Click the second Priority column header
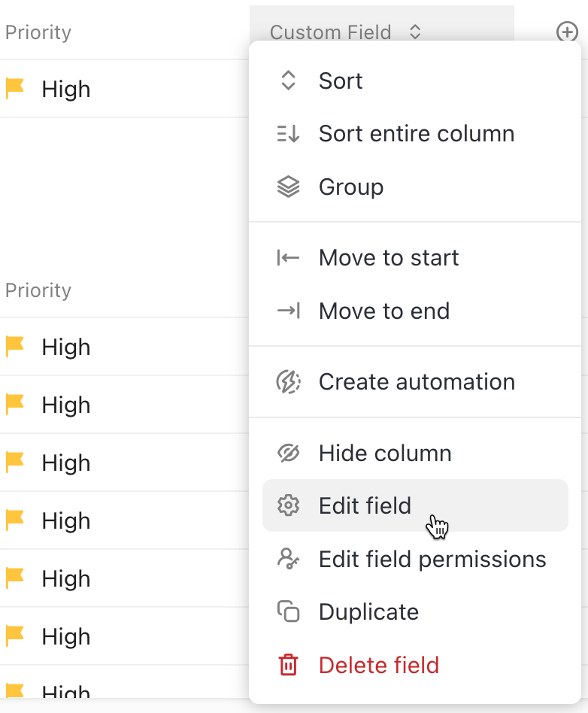Screen dimensions: 588x713 pyautogui.click(x=38, y=290)
